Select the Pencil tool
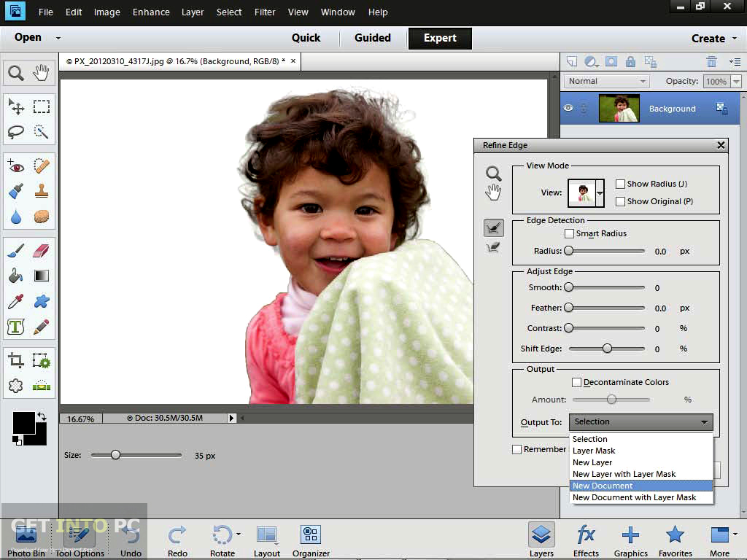This screenshot has width=747, height=560. tap(42, 327)
